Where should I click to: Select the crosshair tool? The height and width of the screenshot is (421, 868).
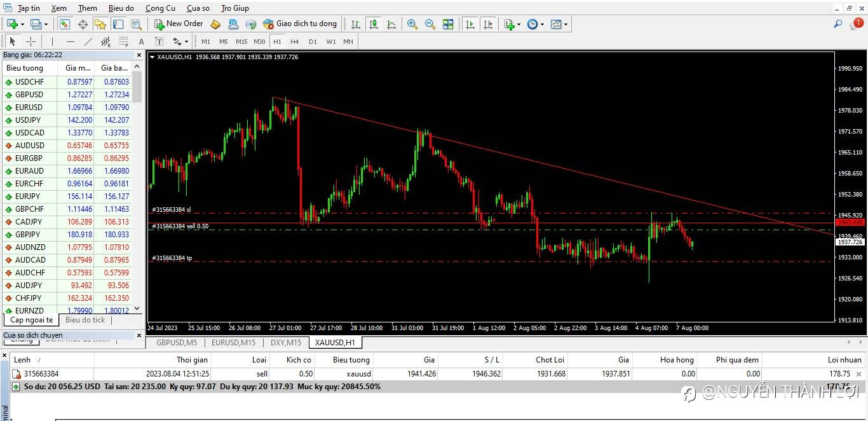tap(31, 41)
